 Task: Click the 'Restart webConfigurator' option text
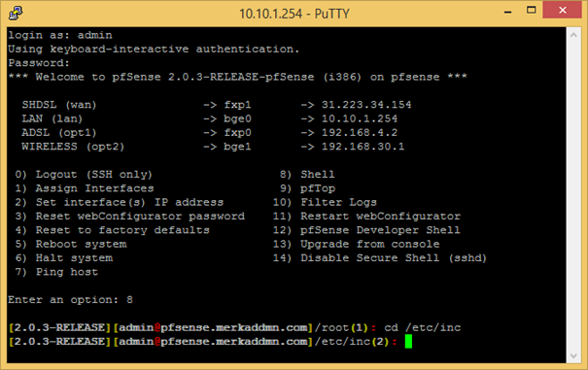point(380,217)
